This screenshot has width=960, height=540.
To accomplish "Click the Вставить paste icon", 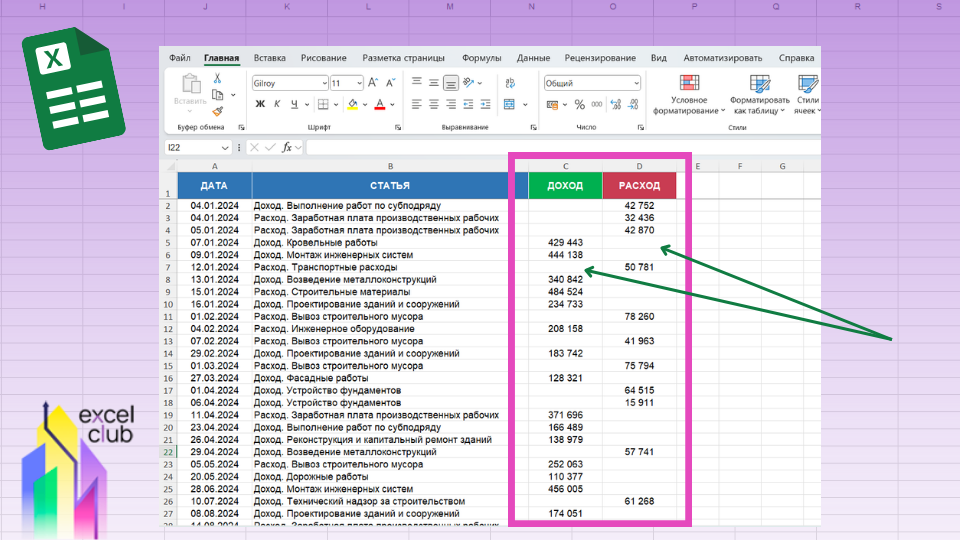I will (x=190, y=84).
